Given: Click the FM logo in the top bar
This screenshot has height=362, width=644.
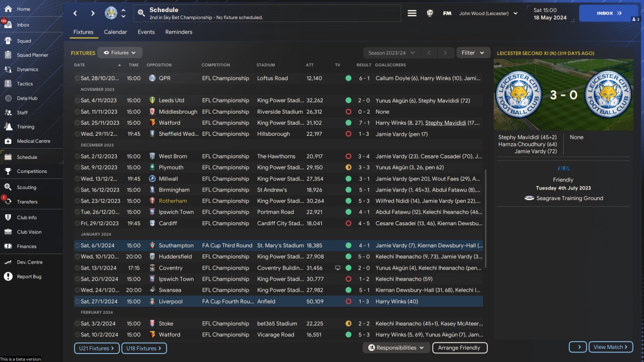Looking at the screenshot, I should [x=447, y=14].
